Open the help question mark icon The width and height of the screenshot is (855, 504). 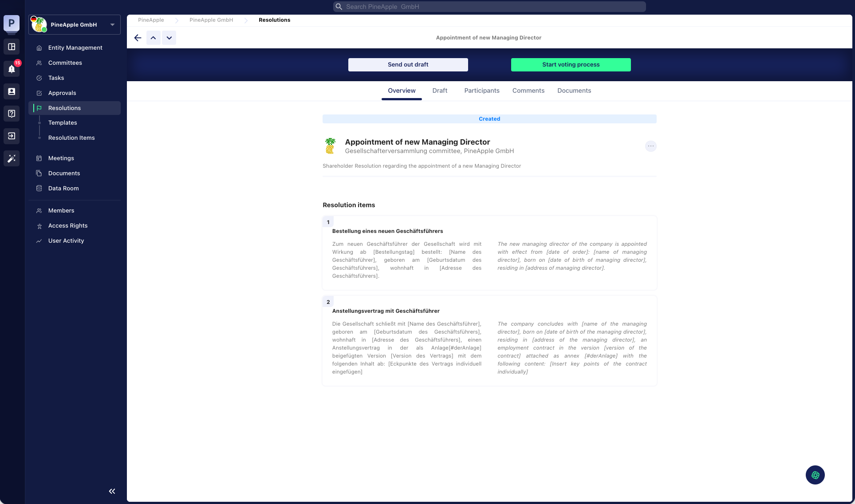pyautogui.click(x=12, y=114)
